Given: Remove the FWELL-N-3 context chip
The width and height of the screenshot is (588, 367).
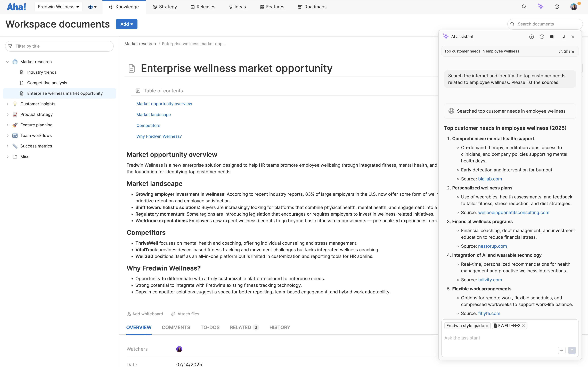Looking at the screenshot, I should pyautogui.click(x=523, y=326).
